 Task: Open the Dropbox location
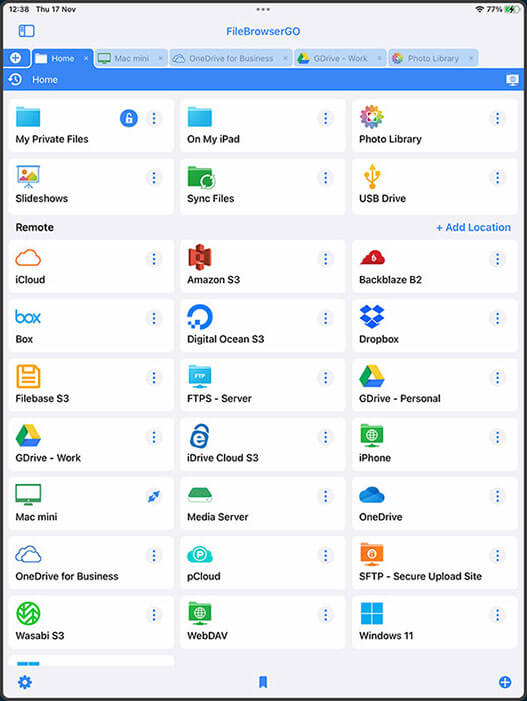(x=434, y=326)
